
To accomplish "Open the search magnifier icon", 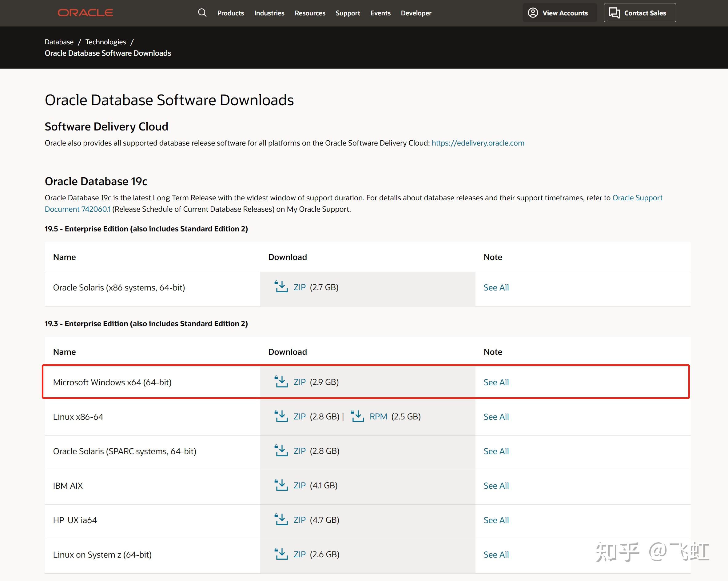I will [202, 13].
